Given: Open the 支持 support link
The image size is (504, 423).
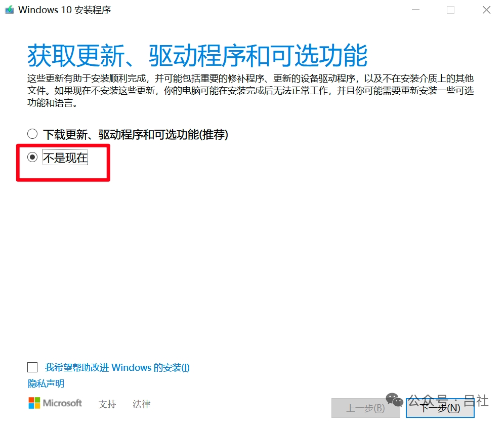Looking at the screenshot, I should coord(107,404).
